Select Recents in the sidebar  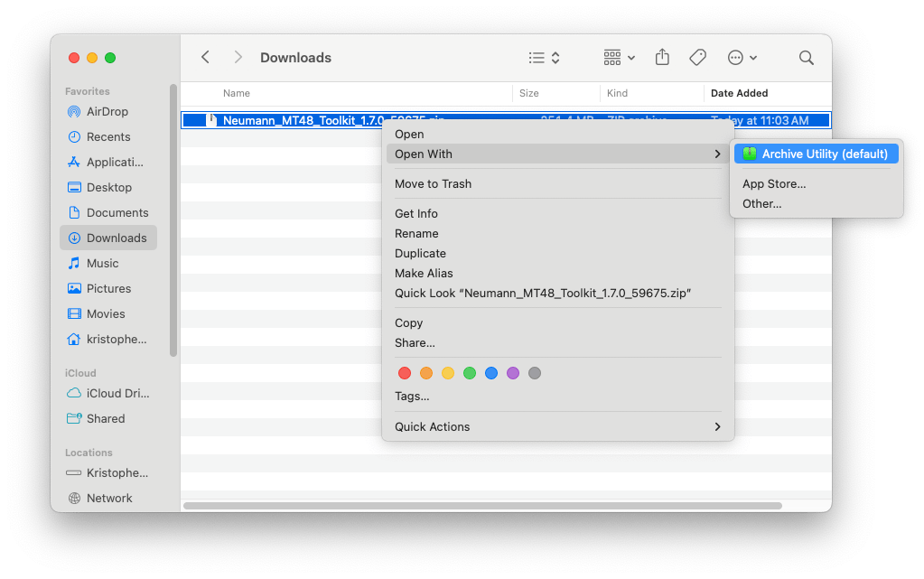pyautogui.click(x=107, y=137)
